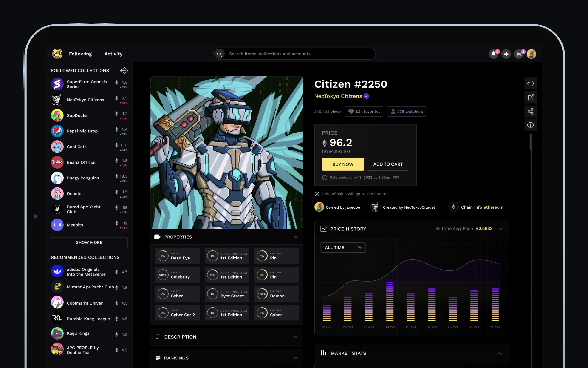Click the share icon

[530, 112]
